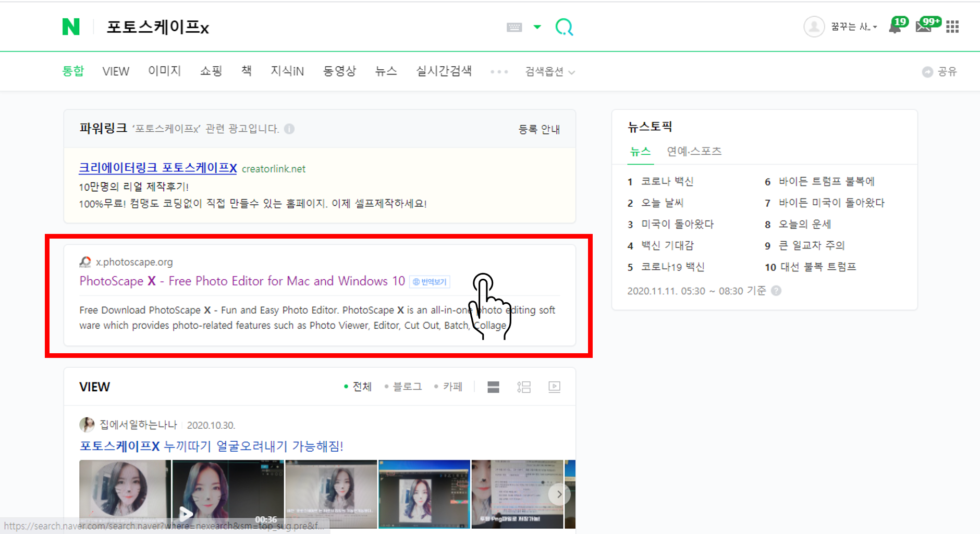The image size is (980, 534).
Task: Open notifications bell with 19 badge
Action: click(898, 25)
